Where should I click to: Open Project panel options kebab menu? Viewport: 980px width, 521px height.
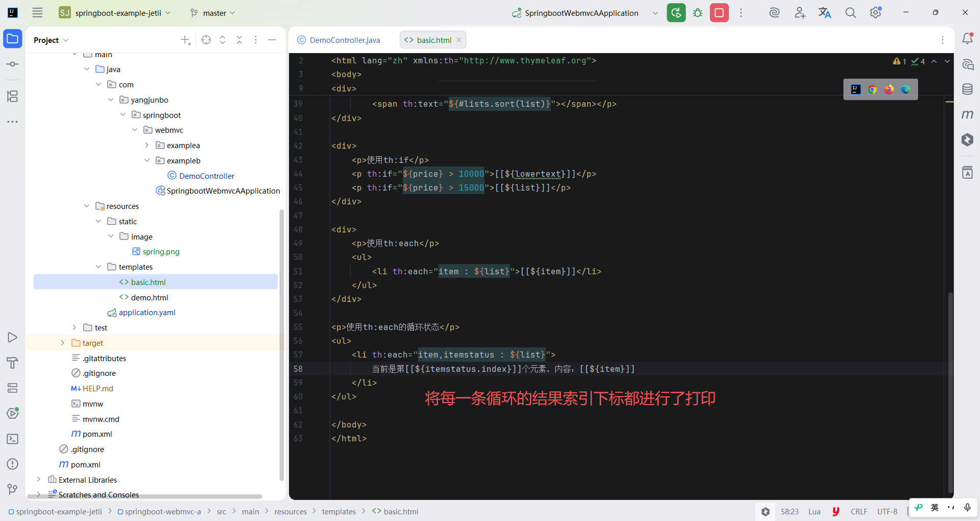pyautogui.click(x=256, y=40)
